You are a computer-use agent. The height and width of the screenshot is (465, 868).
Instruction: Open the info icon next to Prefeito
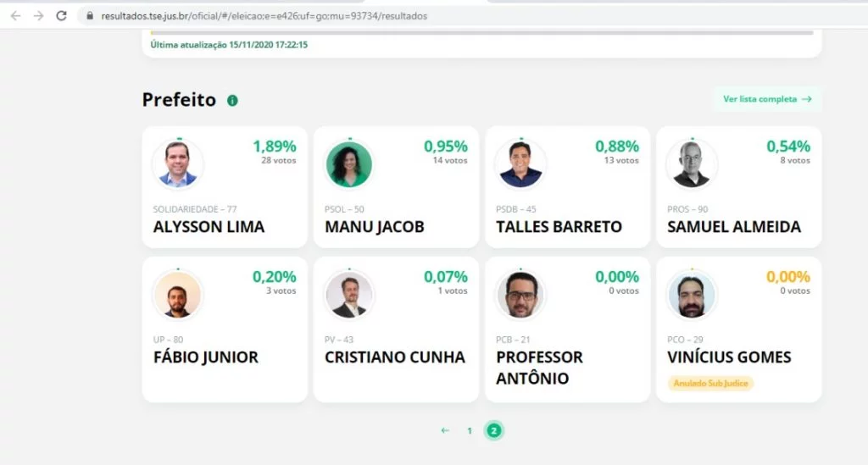(x=232, y=101)
